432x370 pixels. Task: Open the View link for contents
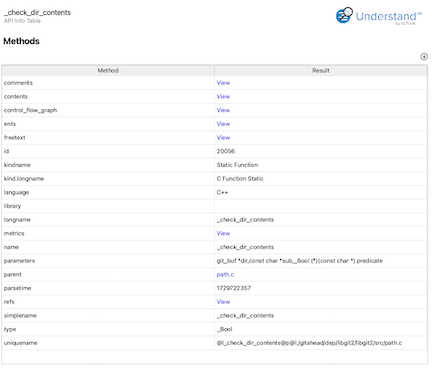pos(223,97)
